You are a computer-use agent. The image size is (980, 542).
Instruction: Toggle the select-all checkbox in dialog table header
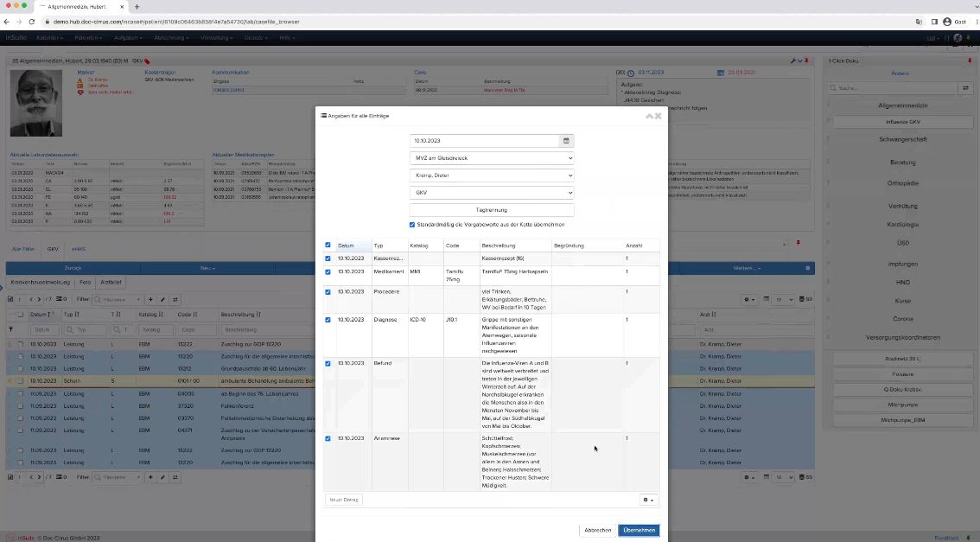(328, 245)
